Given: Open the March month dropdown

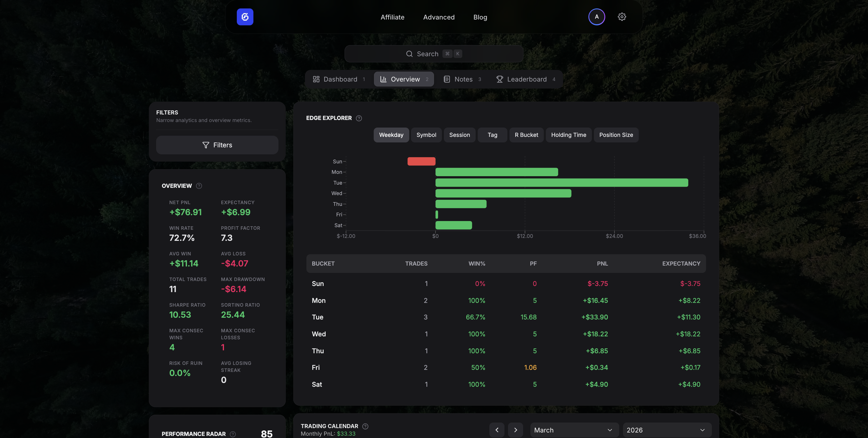Looking at the screenshot, I should click(x=574, y=430).
